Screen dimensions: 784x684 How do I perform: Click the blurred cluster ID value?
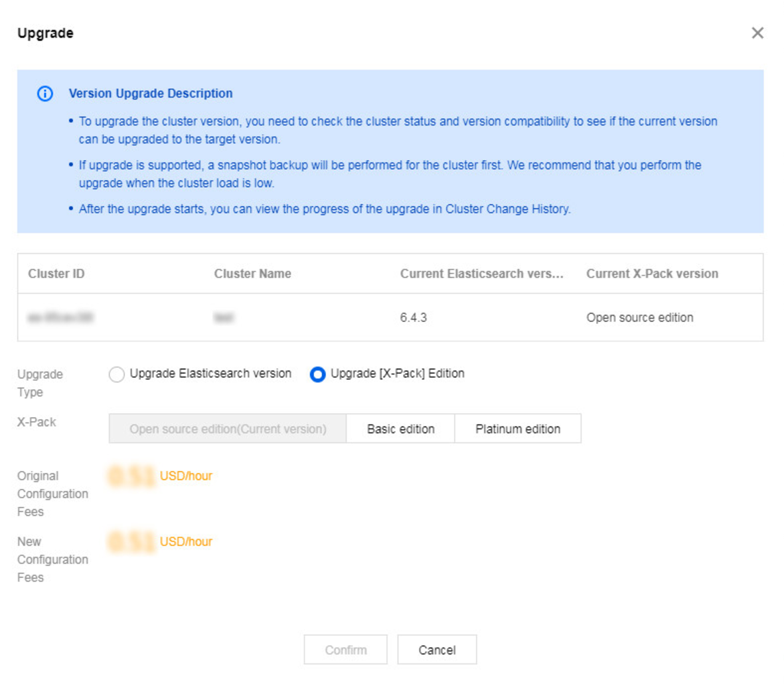(x=60, y=317)
